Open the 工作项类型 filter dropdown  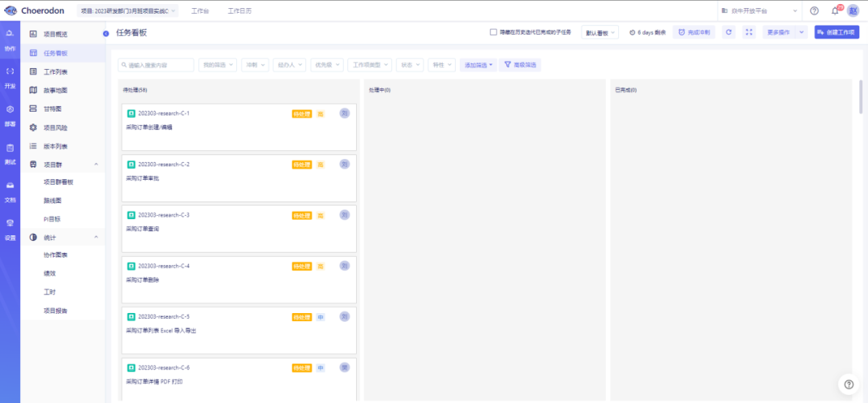point(371,65)
